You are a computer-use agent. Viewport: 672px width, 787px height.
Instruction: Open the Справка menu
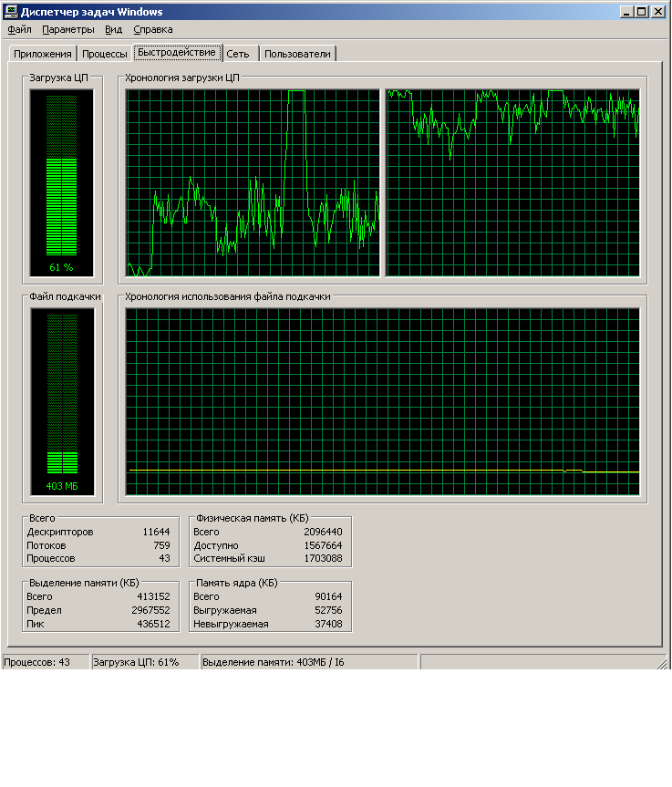point(153,29)
